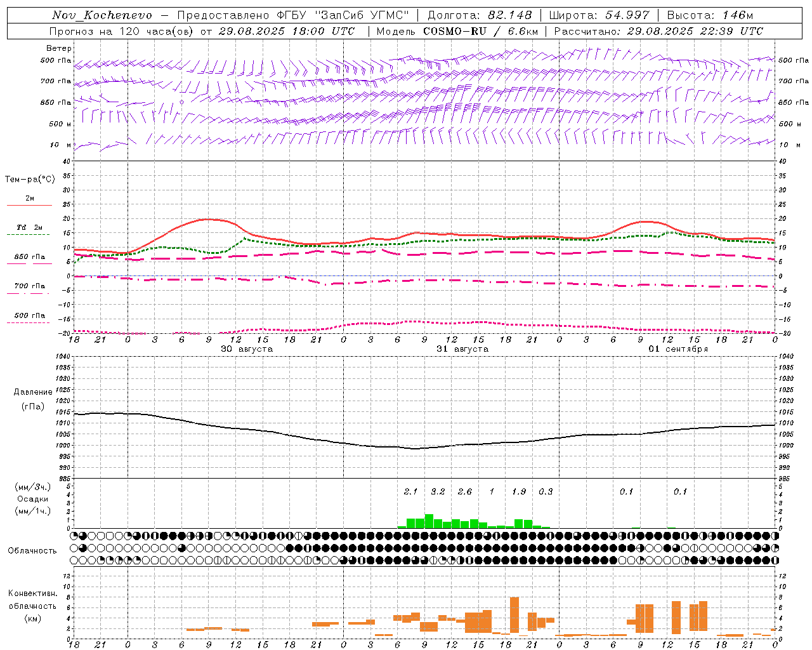Click the 01 сентября date label

tap(678, 349)
